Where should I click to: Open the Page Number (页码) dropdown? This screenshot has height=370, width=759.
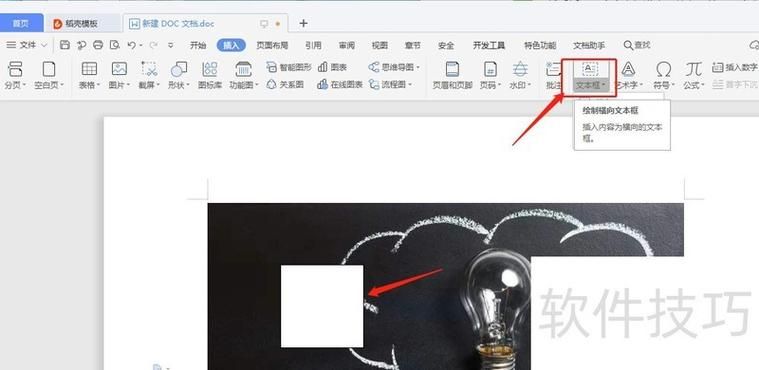click(500, 85)
